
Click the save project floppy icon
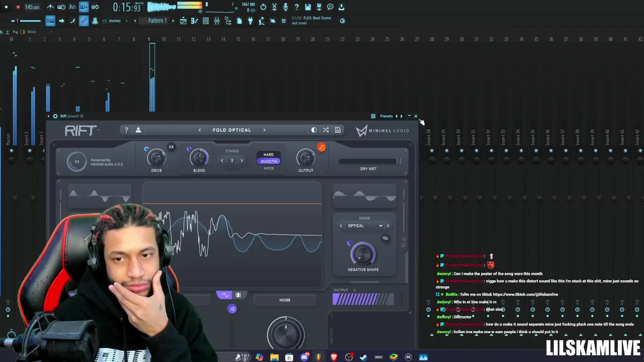click(308, 7)
